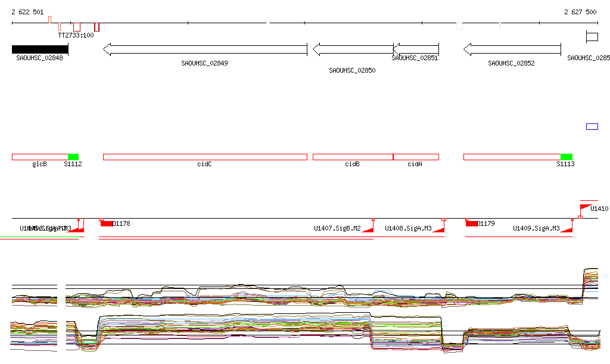Viewport: 610px width, 364px height.
Task: Click the SAOUHSC_02852 gene arrow
Action: pos(512,49)
